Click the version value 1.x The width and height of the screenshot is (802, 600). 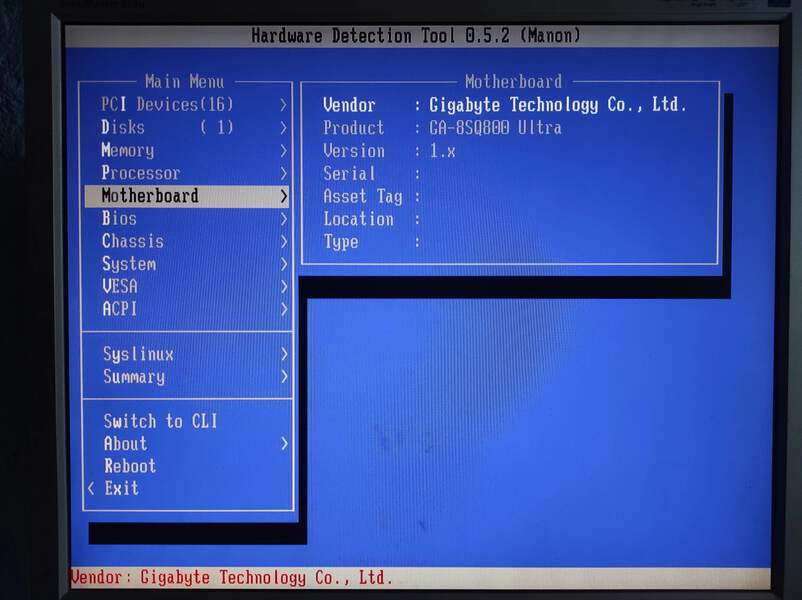pyautogui.click(x=442, y=151)
